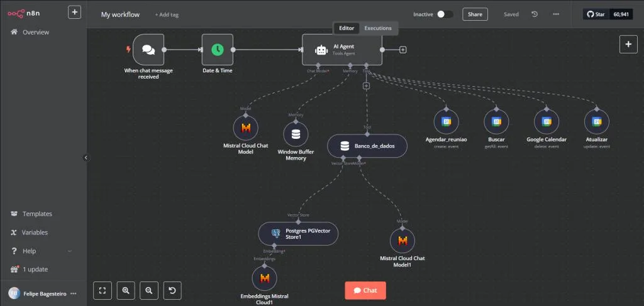
Task: Click the zoom in magnifier button
Action: 126,290
